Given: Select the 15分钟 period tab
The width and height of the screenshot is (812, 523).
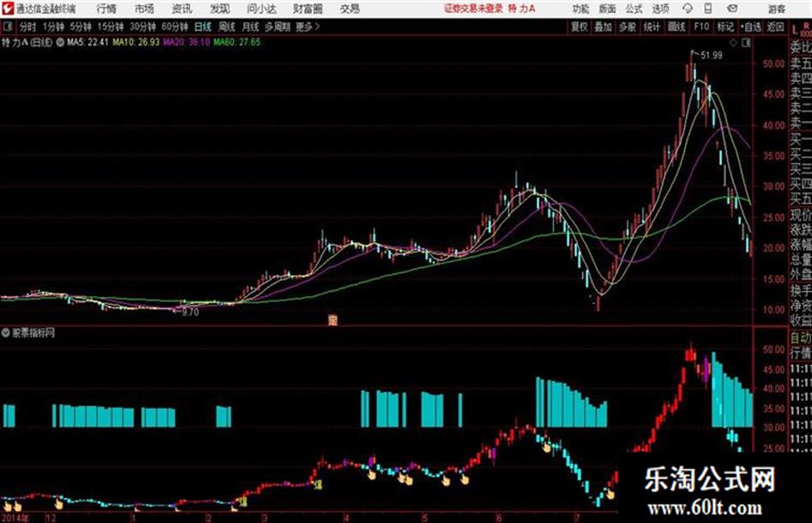Looking at the screenshot, I should (x=110, y=27).
